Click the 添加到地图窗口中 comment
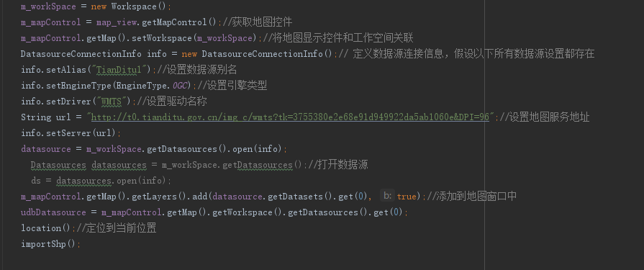Screen dimensions: 644x270 click(x=476, y=197)
